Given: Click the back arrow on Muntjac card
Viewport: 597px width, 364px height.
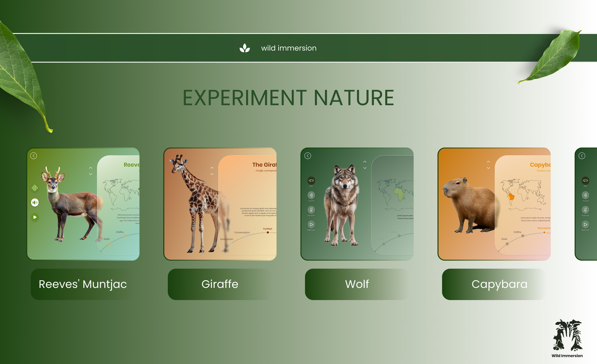Looking at the screenshot, I should tap(34, 156).
